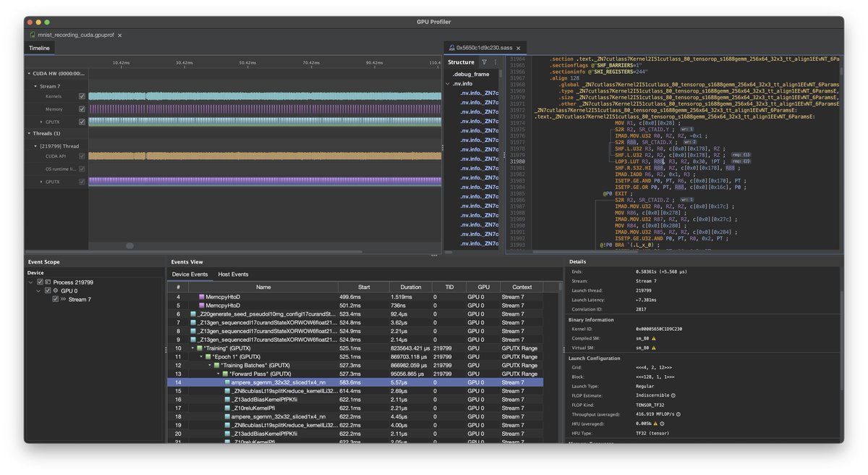Switch to Device Events tab
This screenshot has height=475, width=868.
190,274
